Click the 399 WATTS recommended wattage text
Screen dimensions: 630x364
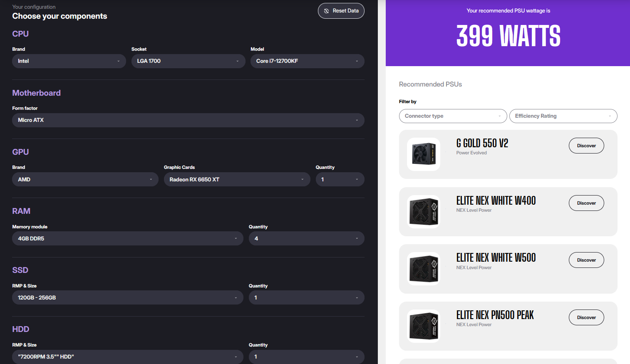click(x=508, y=36)
